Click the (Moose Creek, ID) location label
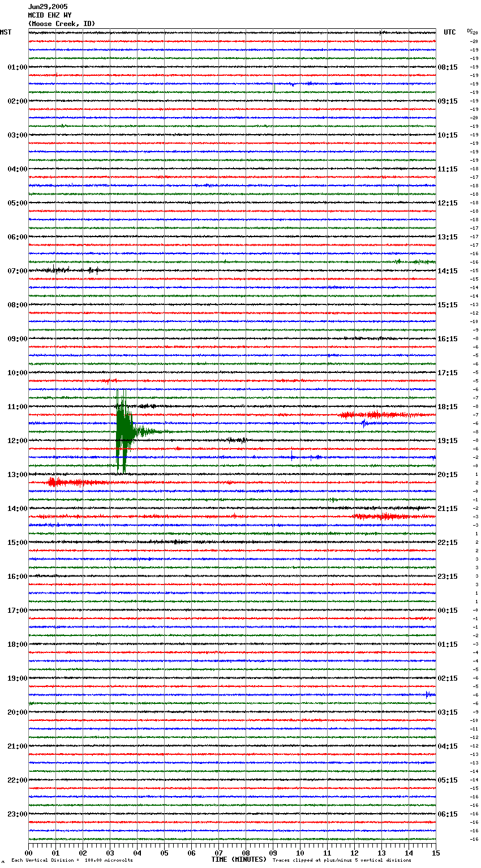 [62, 24]
